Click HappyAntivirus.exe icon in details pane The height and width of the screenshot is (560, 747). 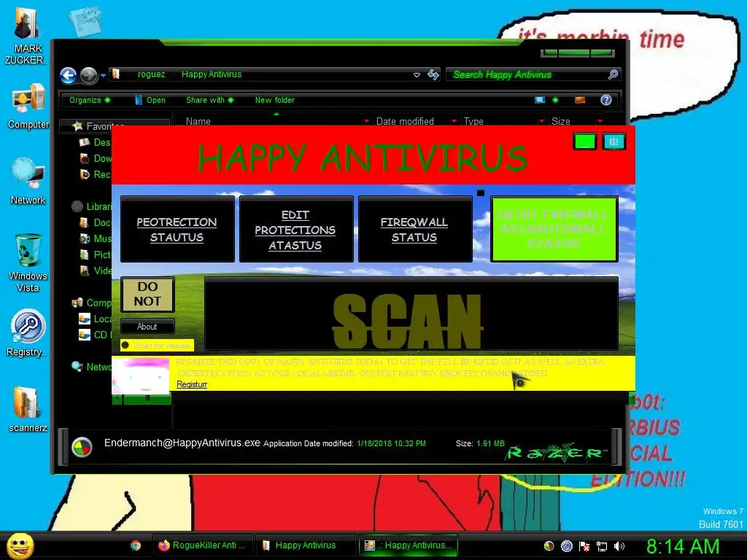82,447
